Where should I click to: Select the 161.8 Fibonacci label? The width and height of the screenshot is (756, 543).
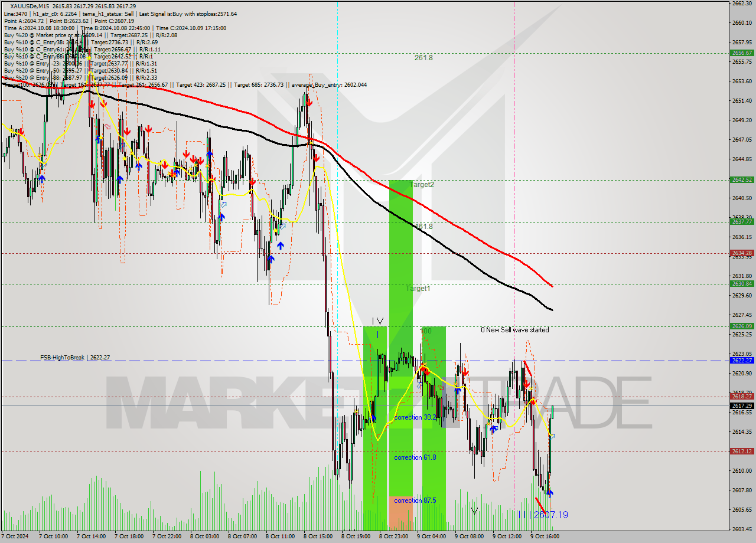coord(423,227)
